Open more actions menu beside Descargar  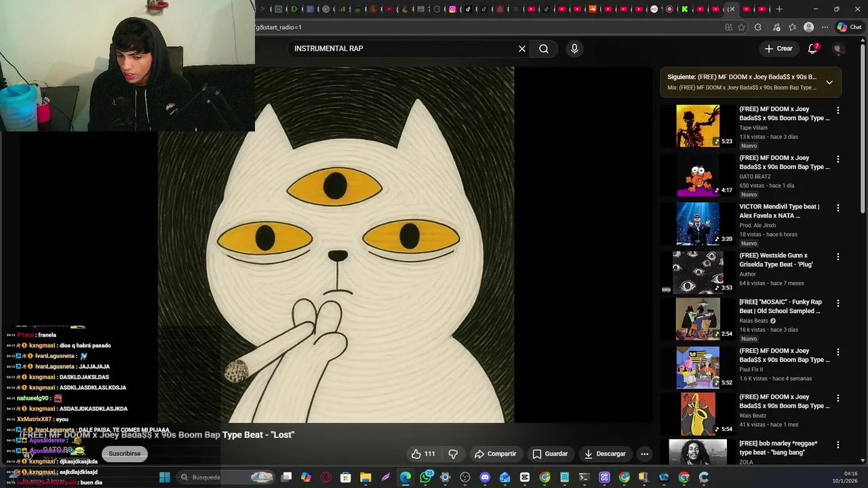click(645, 454)
